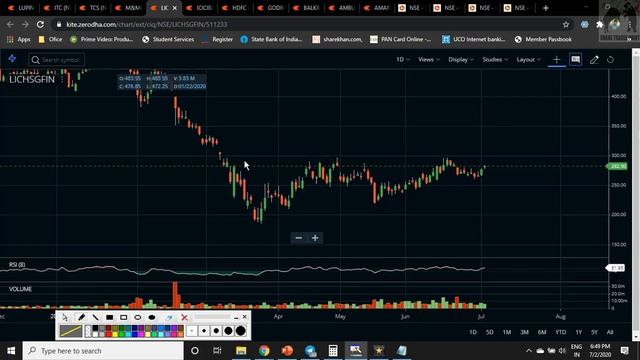The width and height of the screenshot is (640, 360).
Task: Toggle the pencil draw tool in chart toolbar
Action: click(594, 60)
